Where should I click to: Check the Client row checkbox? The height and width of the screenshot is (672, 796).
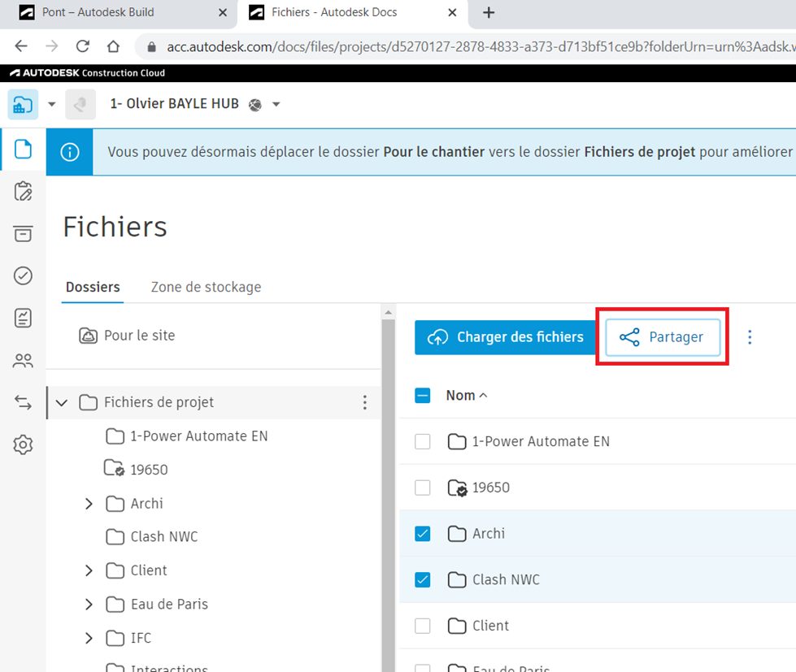pos(422,626)
